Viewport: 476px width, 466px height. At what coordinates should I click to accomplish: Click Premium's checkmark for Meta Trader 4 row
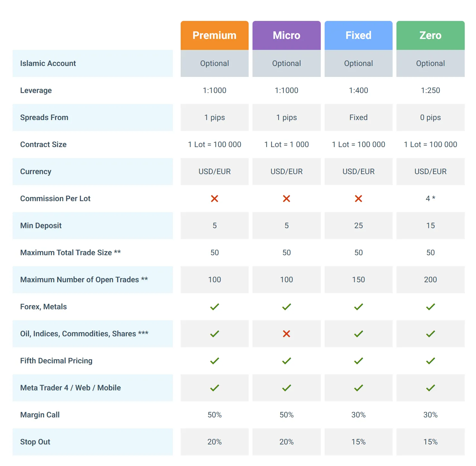pyautogui.click(x=214, y=388)
